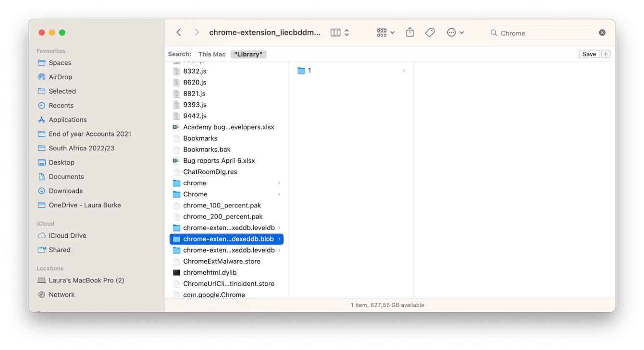Click the forward navigation arrow
This screenshot has width=644, height=350.
coord(197,32)
